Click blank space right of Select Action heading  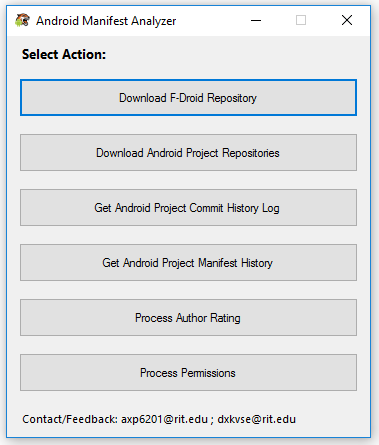(x=230, y=54)
